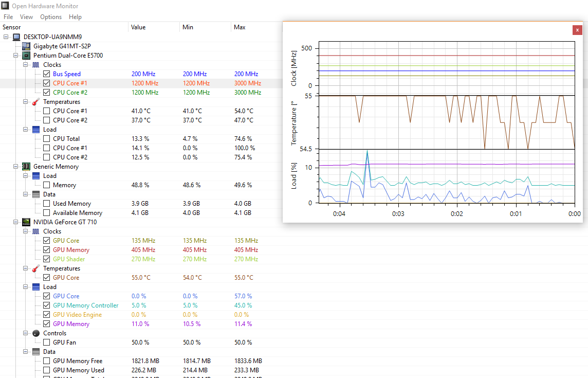Screen dimensions: 588x378
Task: Select the Available Memory row label
Action: tap(78, 213)
